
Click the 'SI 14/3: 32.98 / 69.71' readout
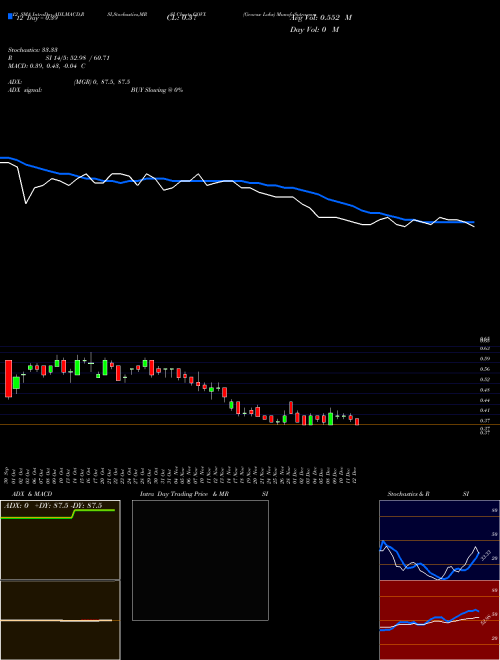78,58
